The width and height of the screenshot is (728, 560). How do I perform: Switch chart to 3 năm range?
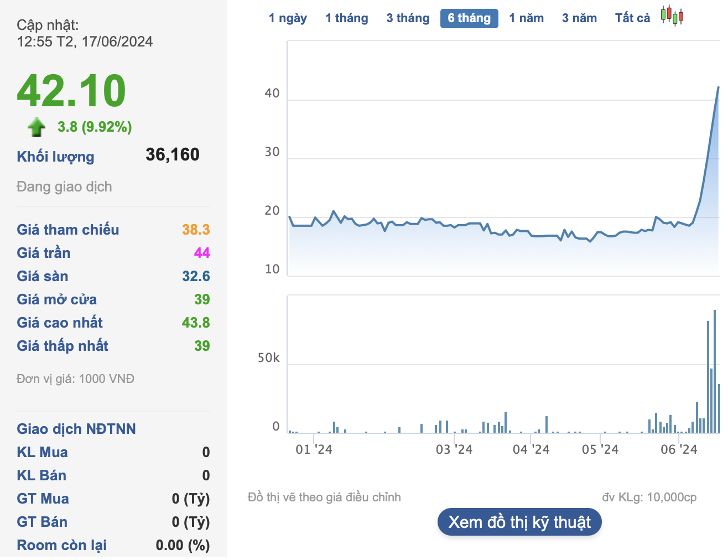click(x=579, y=18)
